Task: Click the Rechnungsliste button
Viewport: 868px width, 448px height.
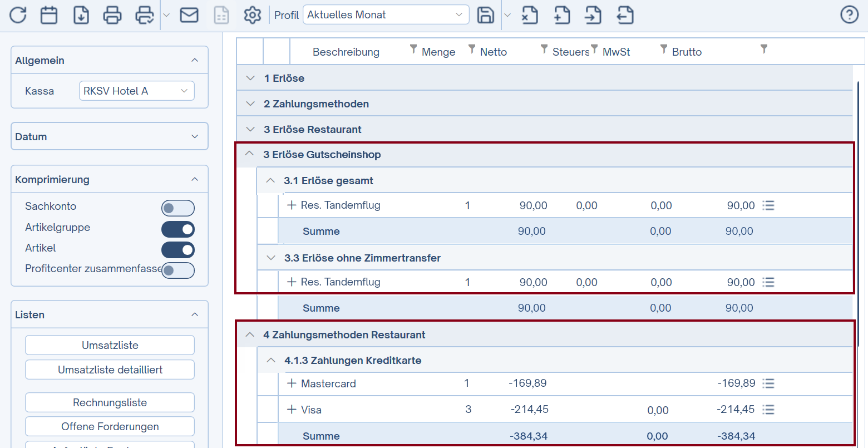Action: coord(110,402)
